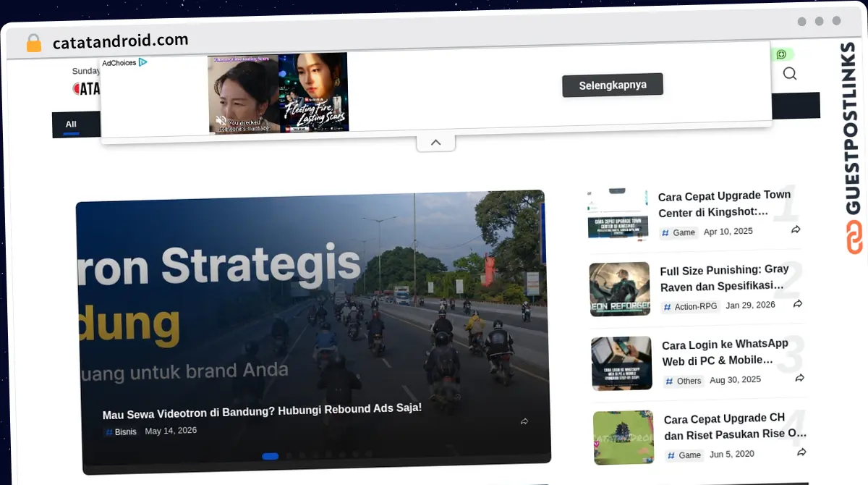Open Full Size Punishing: Gray Raven article

point(725,278)
